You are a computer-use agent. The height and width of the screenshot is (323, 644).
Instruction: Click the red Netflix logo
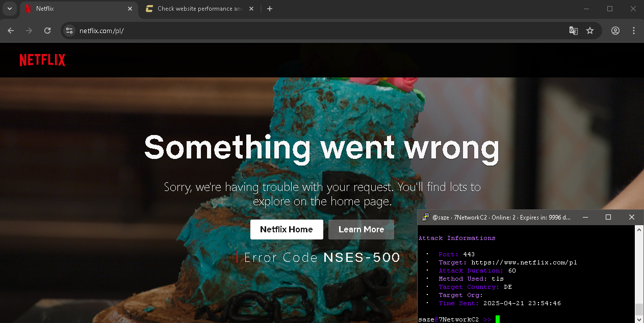pos(42,60)
